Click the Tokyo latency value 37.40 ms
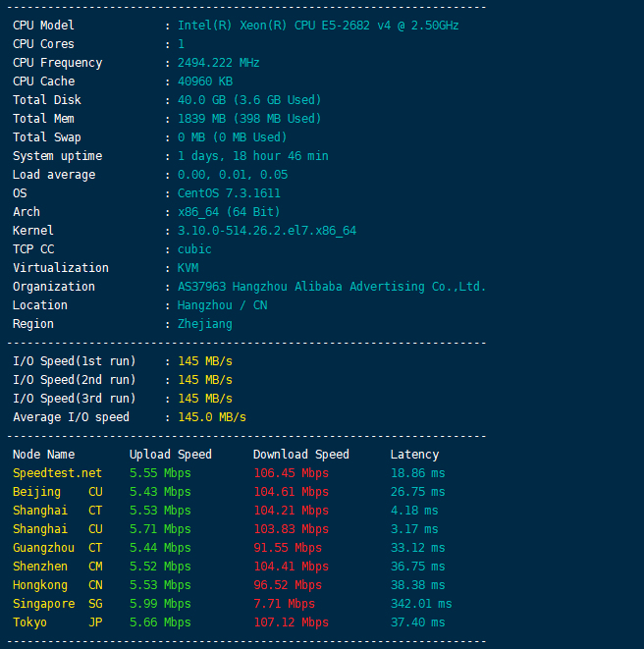The image size is (644, 649). (x=417, y=622)
